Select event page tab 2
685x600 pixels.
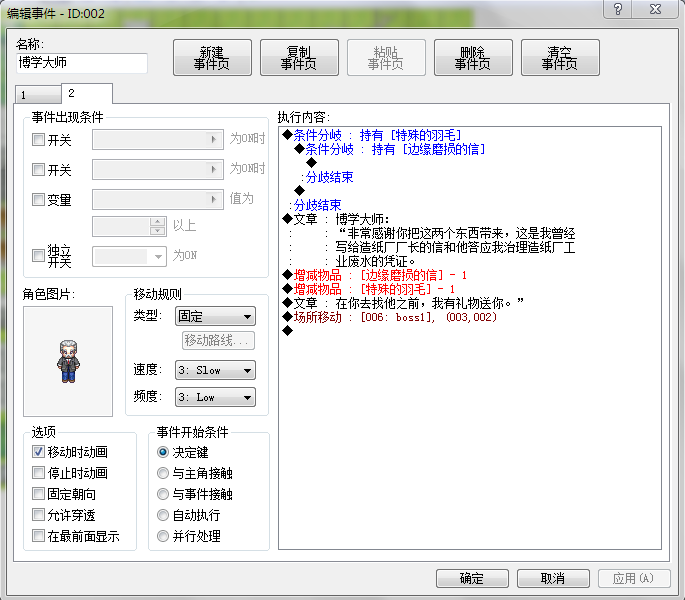(x=87, y=93)
